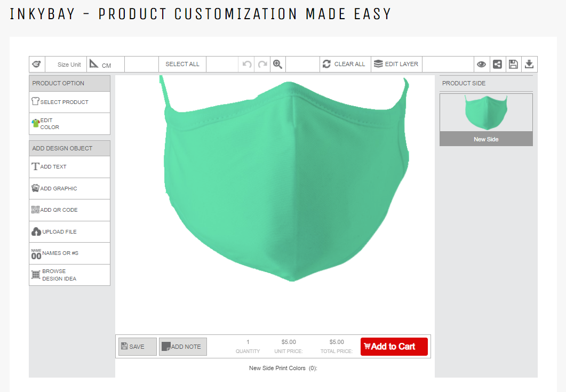Choose Add QR Code option
Image resolution: width=566 pixels, height=392 pixels.
click(x=70, y=210)
